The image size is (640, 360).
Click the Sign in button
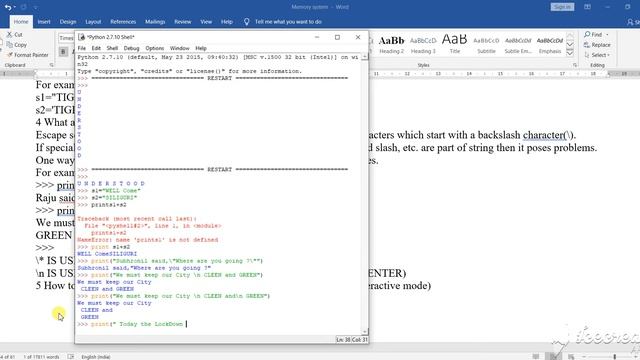coord(562,7)
